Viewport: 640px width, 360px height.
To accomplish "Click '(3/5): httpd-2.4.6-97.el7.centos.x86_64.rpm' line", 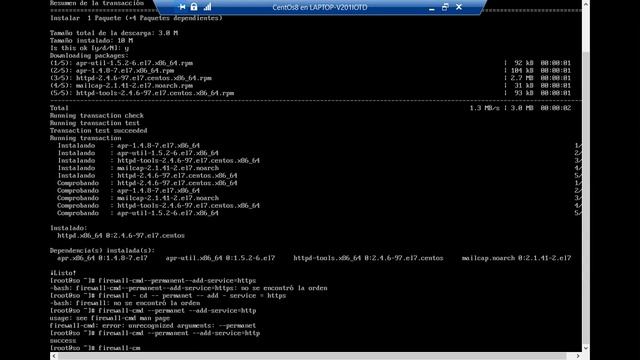I will (131, 78).
